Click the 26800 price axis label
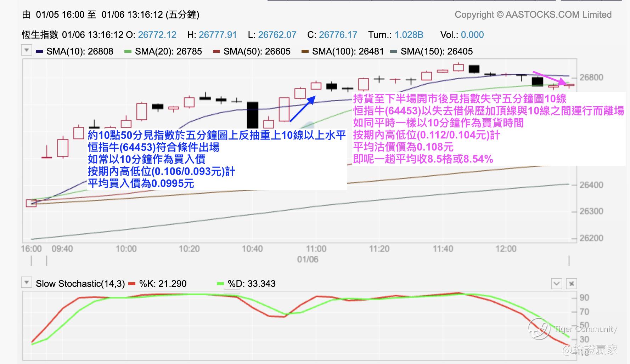 pyautogui.click(x=591, y=78)
